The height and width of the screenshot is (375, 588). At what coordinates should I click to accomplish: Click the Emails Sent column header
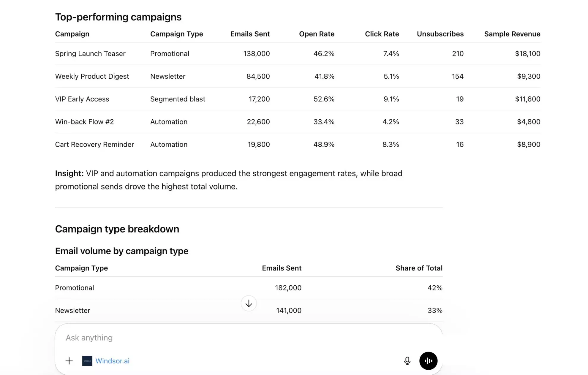[250, 34]
